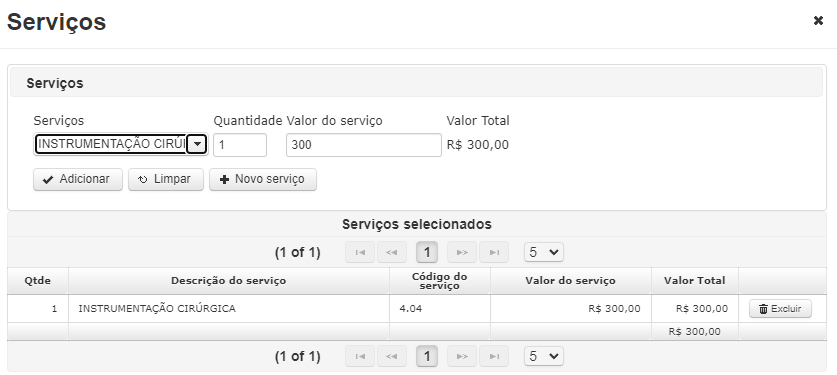Open the Serviços combo box arrow
This screenshot has width=837, height=375.
tap(197, 145)
